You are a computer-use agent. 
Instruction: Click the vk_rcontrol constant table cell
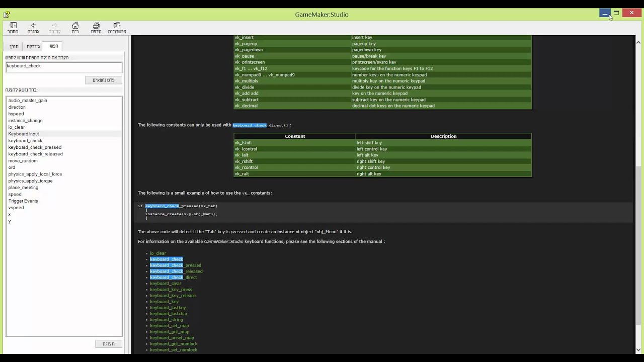click(x=295, y=167)
